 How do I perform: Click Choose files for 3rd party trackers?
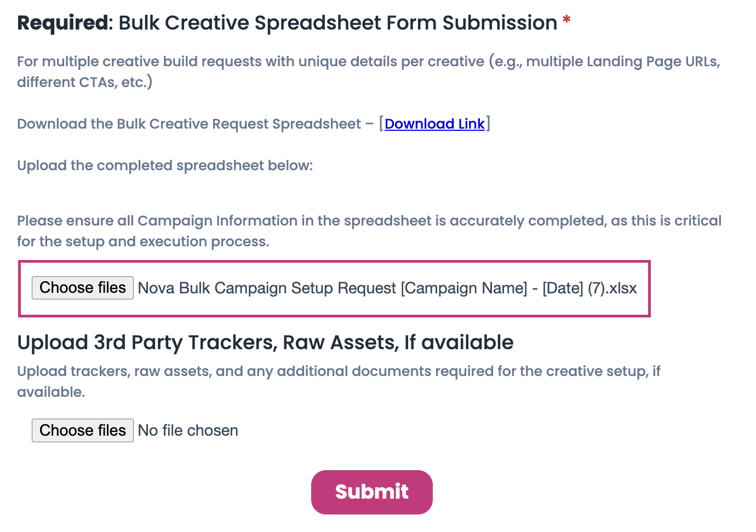coord(83,431)
